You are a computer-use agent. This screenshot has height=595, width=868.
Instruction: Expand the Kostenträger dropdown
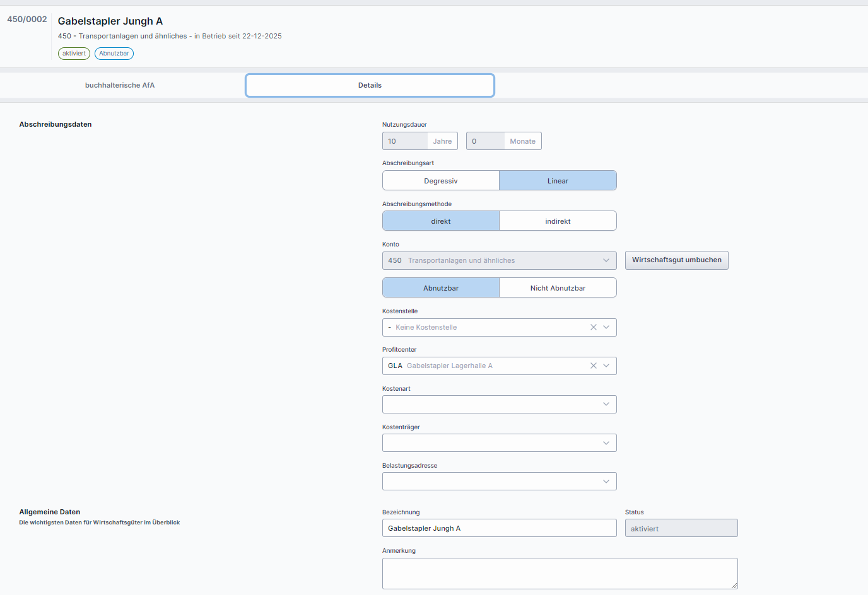click(x=499, y=442)
